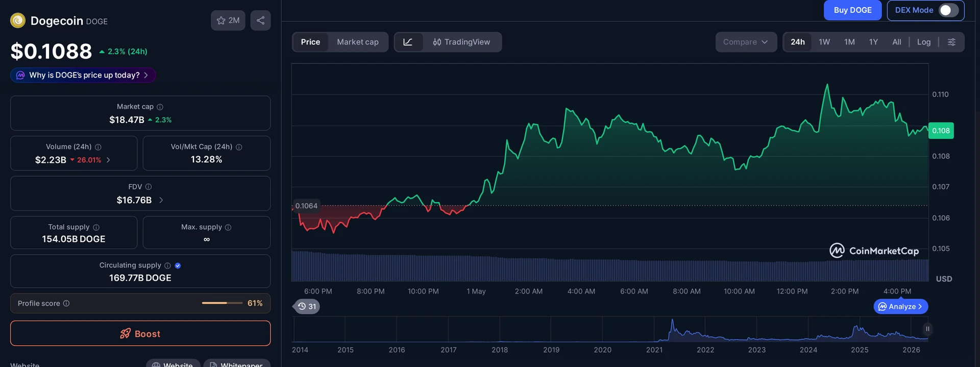Expand the Compare dropdown
Viewport: 980px width, 367px height.
click(x=746, y=42)
